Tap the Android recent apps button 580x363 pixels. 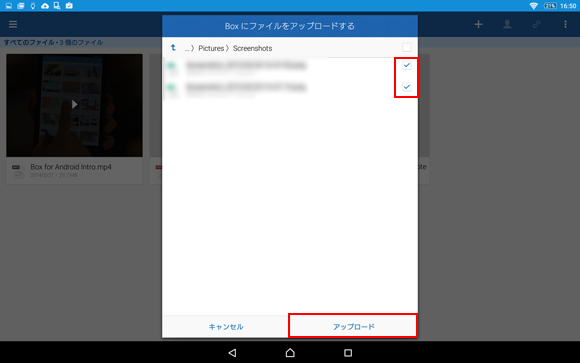point(348,353)
